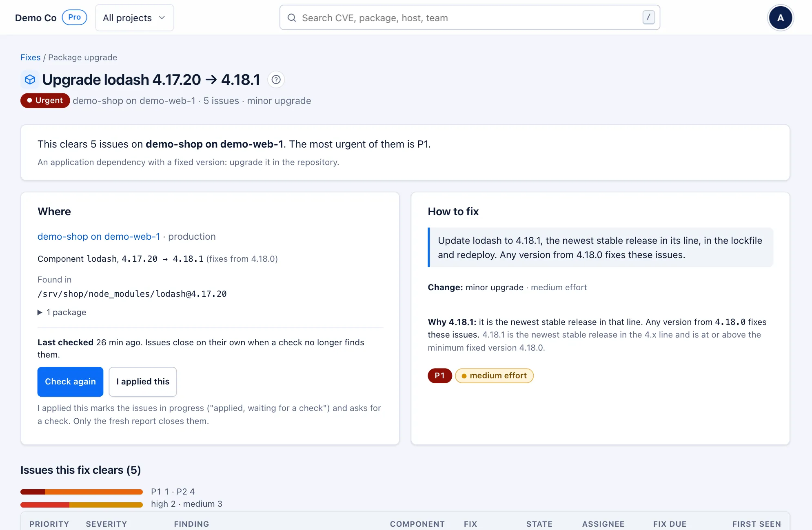Image resolution: width=812 pixels, height=530 pixels.
Task: Open the help question-mark icon next to title
Action: [x=276, y=79]
